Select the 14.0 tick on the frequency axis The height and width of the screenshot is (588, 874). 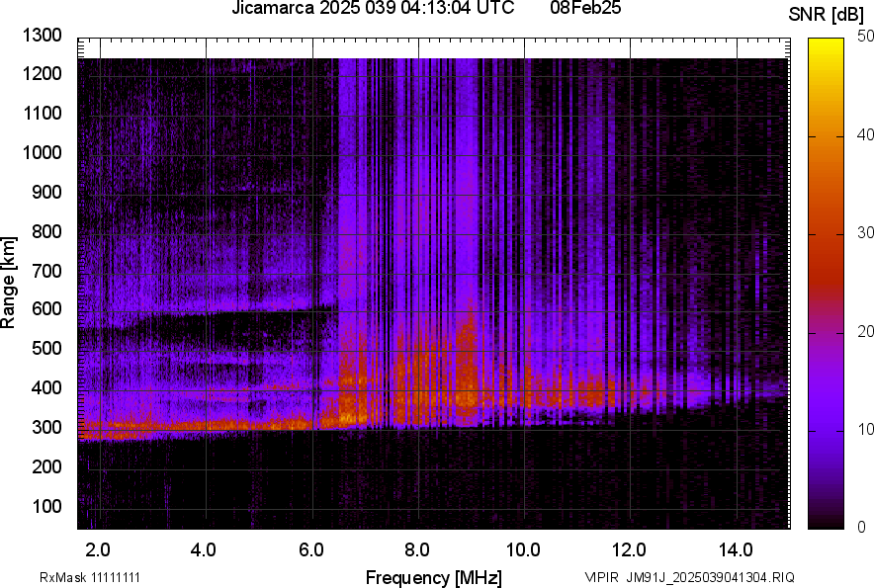[737, 549]
